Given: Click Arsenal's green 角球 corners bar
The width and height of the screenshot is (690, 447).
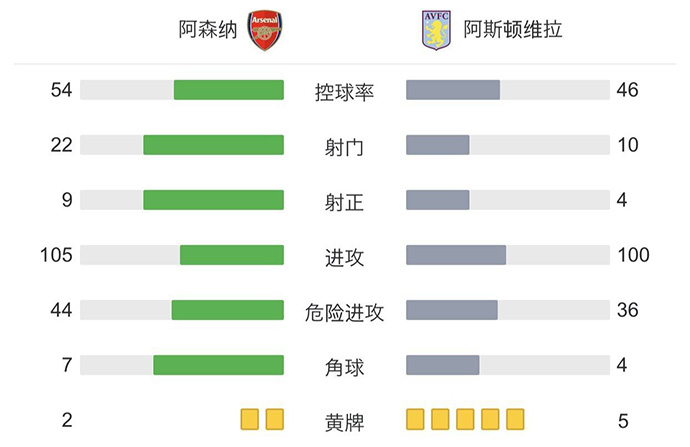Looking at the screenshot, I should [x=218, y=365].
